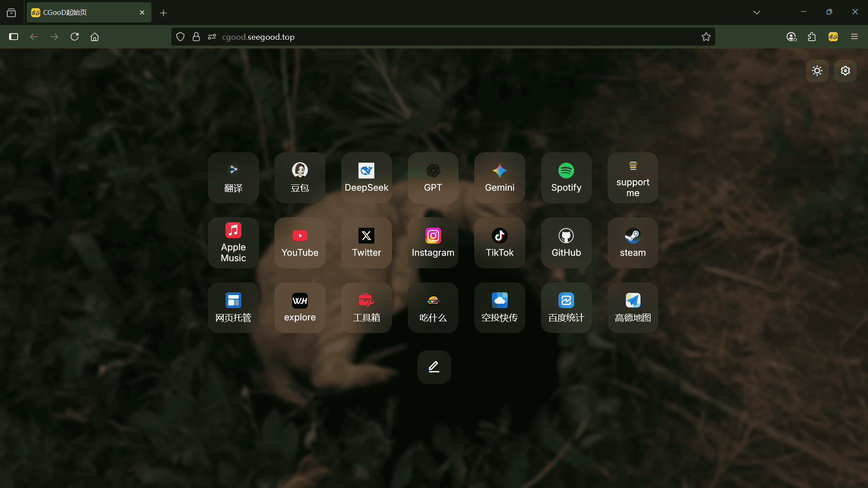Open the 豆包 shortcut tile
The width and height of the screenshot is (868, 488).
pyautogui.click(x=300, y=178)
